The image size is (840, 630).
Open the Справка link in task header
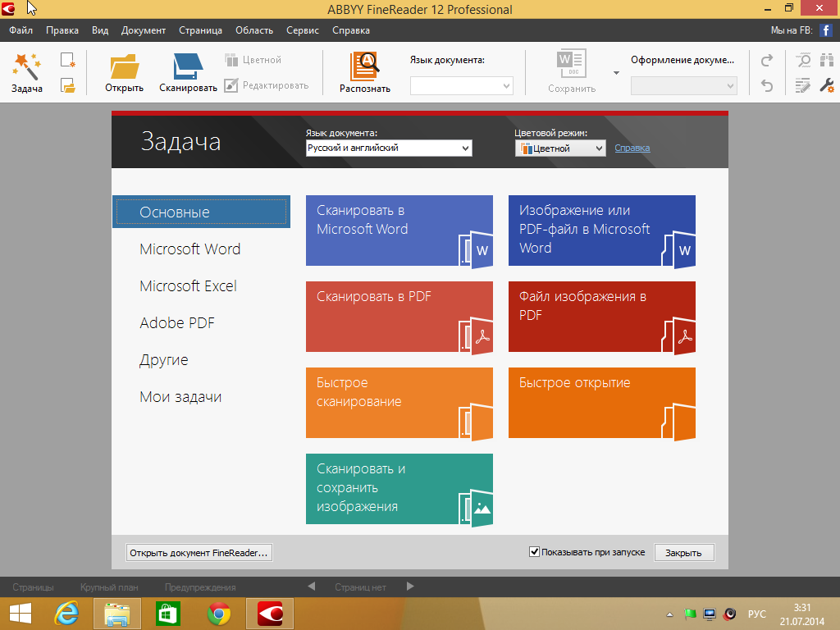632,148
